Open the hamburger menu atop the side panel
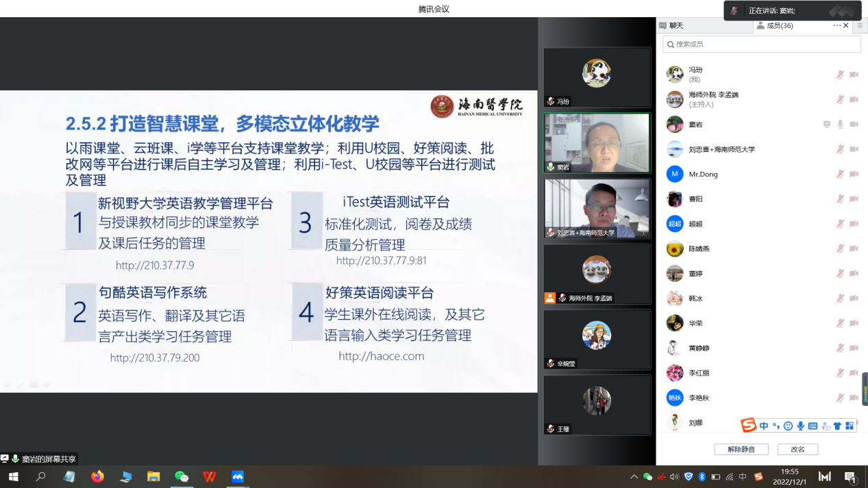This screenshot has height=488, width=868. point(860,25)
